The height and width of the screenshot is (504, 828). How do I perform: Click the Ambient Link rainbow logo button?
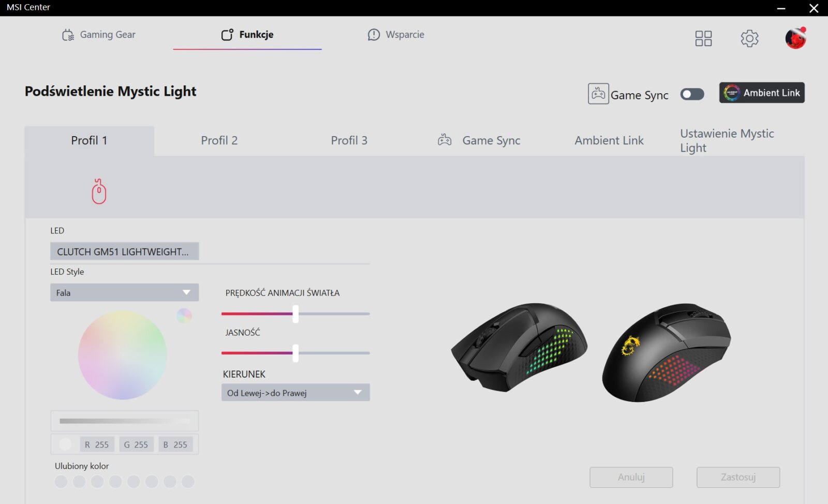762,93
